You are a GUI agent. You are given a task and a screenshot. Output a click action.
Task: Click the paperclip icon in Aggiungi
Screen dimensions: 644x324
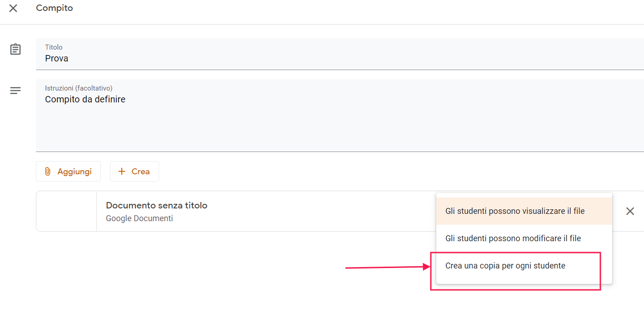(48, 172)
